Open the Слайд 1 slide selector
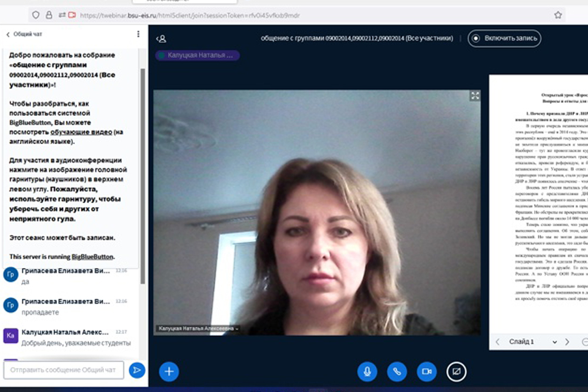Screen dimensions: 588x392 (533, 342)
